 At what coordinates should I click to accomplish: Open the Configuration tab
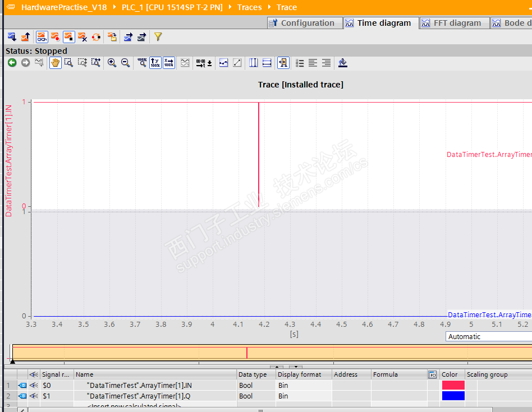pos(305,23)
